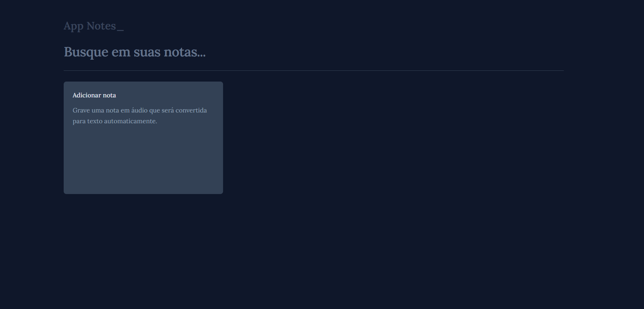Screen dimensions: 644x309
Task: Focus the 'Busque em suas notas...' search field
Action: tap(314, 52)
